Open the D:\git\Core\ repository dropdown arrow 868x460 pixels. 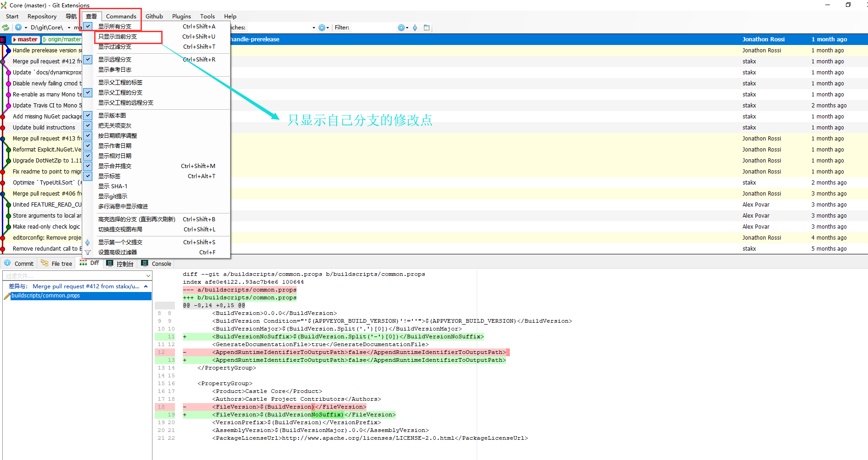[x=69, y=28]
